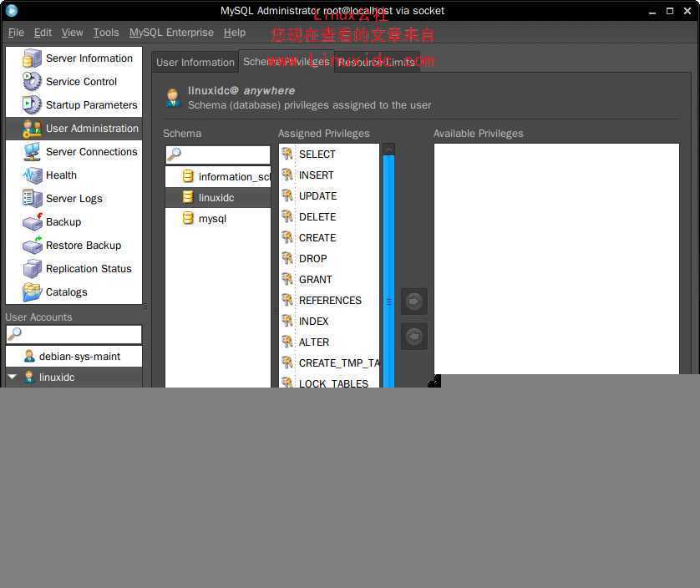Click the Assigned Privileges scrollbar thumb
This screenshot has height=588, width=700.
[x=388, y=271]
